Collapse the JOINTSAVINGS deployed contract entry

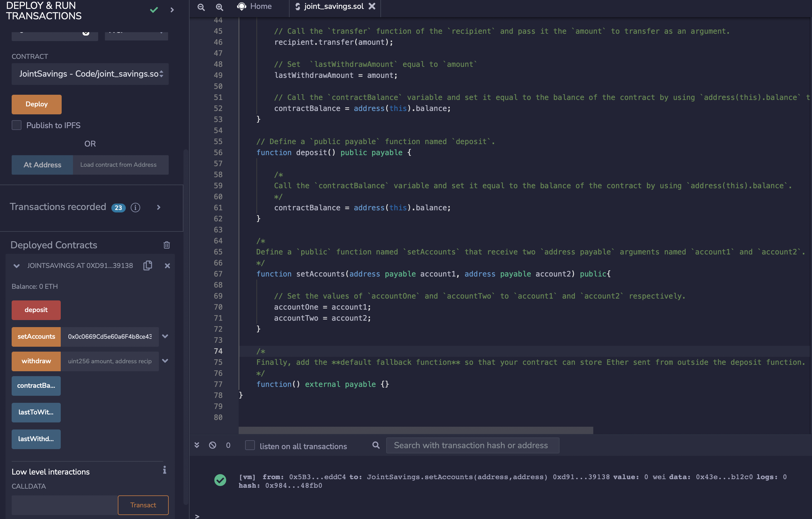tap(17, 265)
